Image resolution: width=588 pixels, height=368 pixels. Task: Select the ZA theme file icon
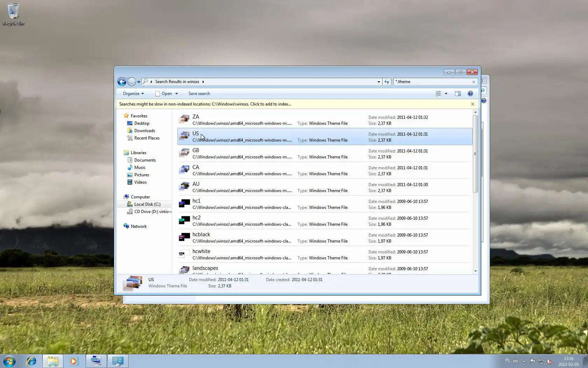tap(184, 120)
